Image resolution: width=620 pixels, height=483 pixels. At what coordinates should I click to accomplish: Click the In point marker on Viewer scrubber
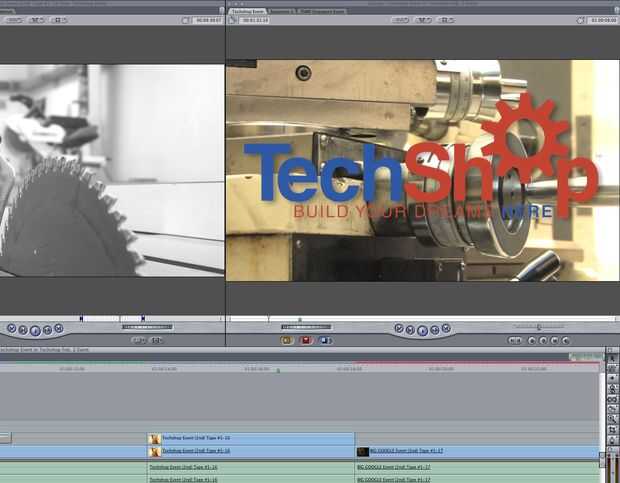[81, 319]
